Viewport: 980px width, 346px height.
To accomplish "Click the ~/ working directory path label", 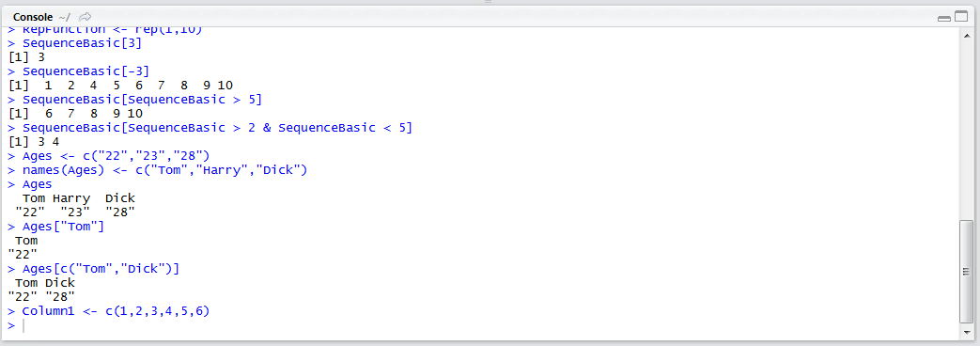I will tap(64, 17).
